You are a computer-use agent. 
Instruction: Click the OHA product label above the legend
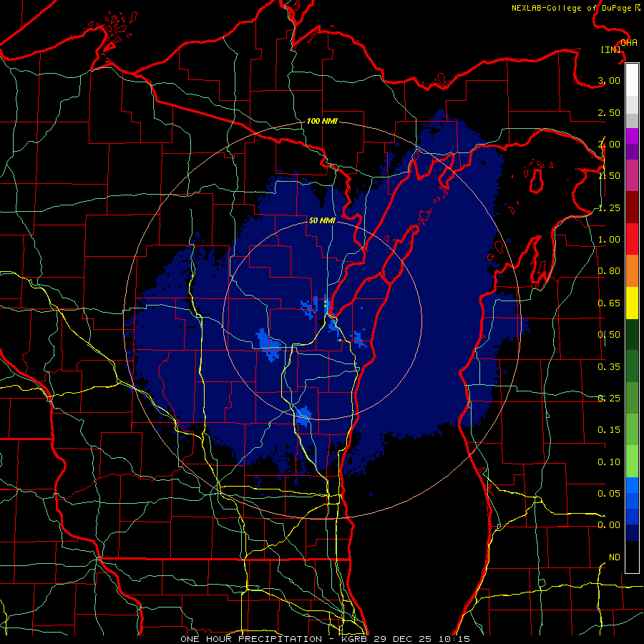click(629, 43)
